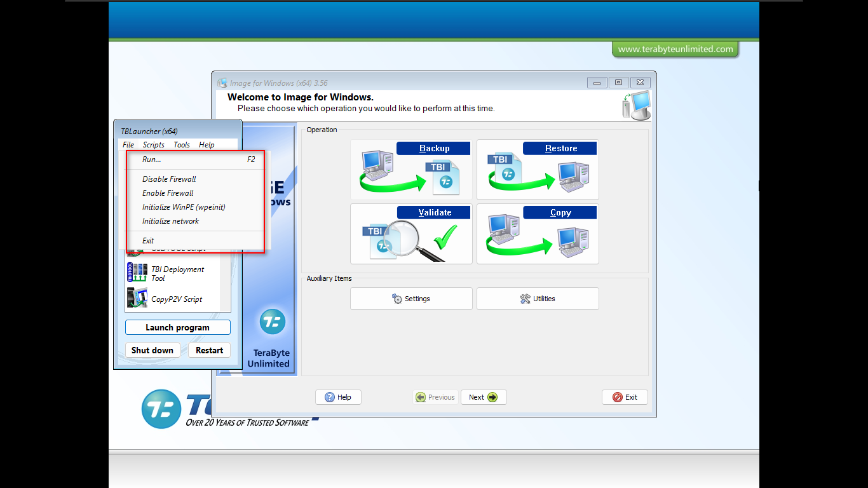868x488 pixels.
Task: Maximize the Image for Windows window
Action: click(x=618, y=83)
